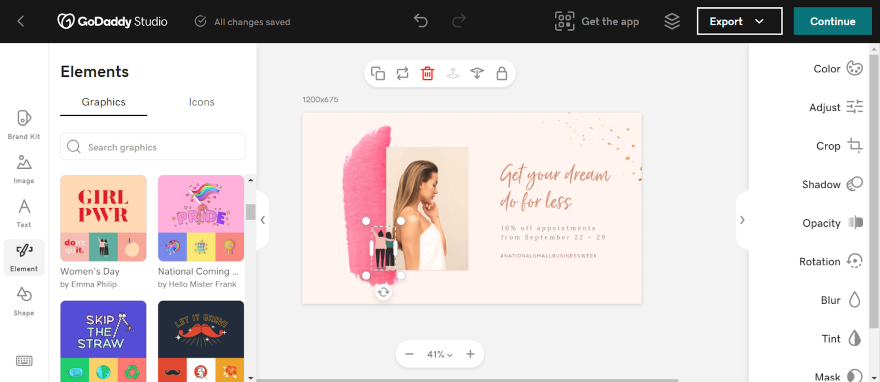Delete the selected element with trash icon
Viewport: 880px width, 382px height.
(x=428, y=73)
